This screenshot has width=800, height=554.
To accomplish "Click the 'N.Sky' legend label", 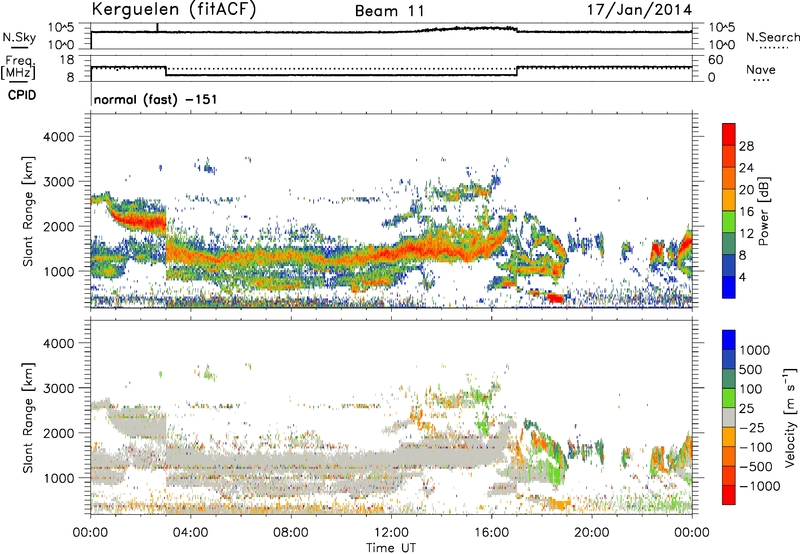I will (x=19, y=37).
